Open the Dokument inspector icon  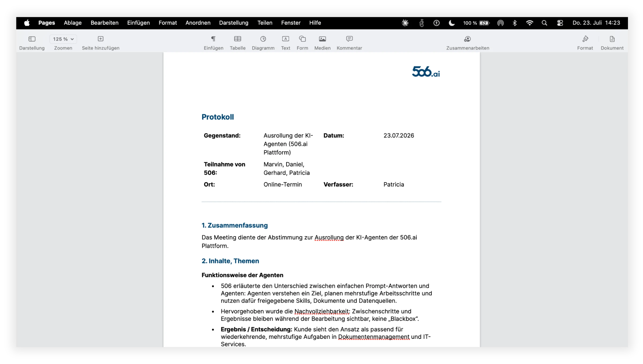612,39
